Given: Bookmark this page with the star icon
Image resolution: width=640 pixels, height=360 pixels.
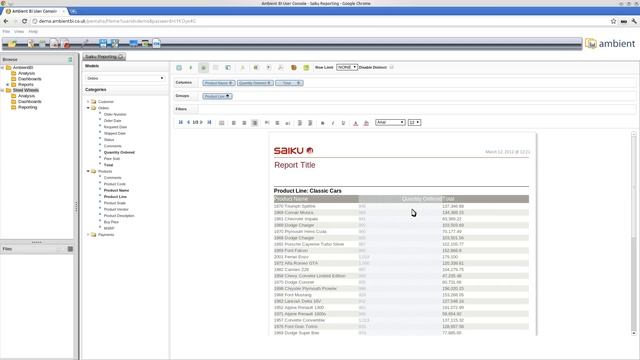Looking at the screenshot, I should (613, 21).
